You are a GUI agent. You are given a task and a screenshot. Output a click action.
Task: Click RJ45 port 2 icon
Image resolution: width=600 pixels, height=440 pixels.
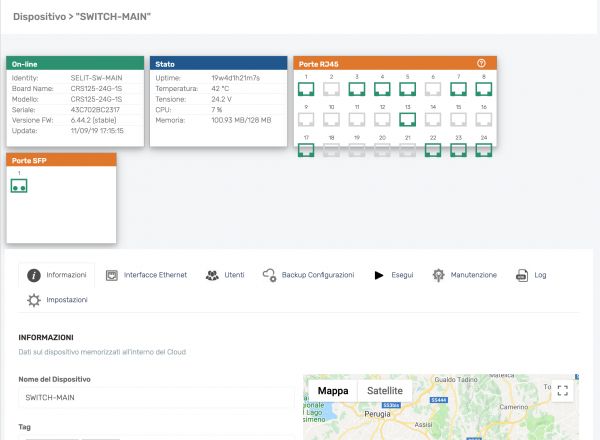(x=331, y=89)
